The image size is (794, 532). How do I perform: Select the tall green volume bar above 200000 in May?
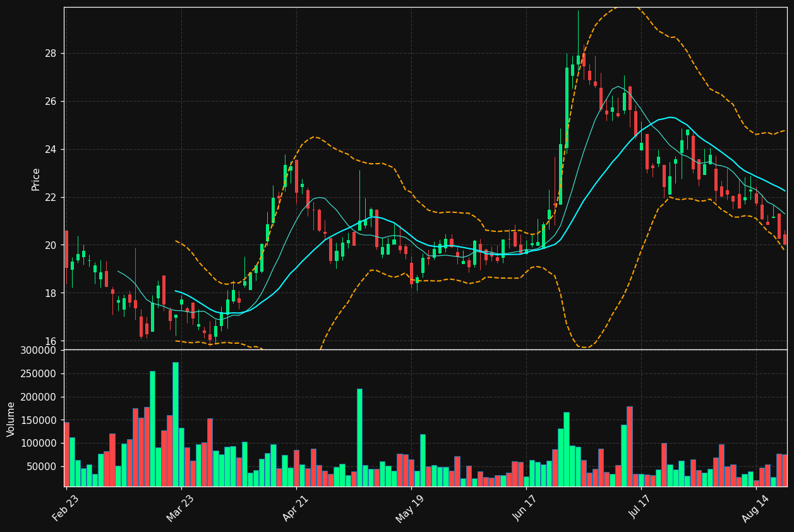pos(359,438)
